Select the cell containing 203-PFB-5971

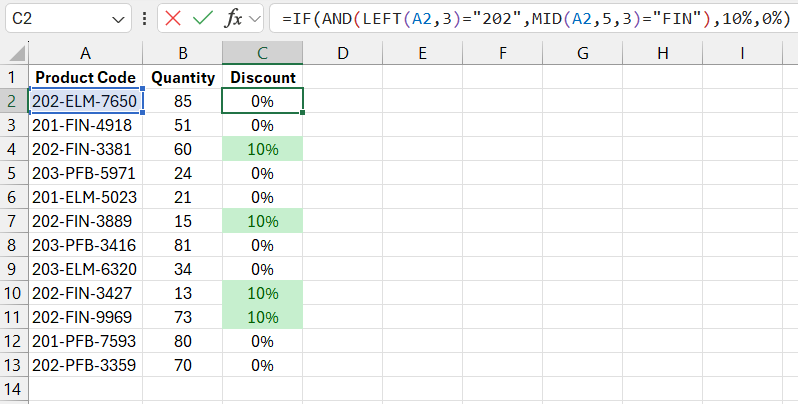click(85, 173)
